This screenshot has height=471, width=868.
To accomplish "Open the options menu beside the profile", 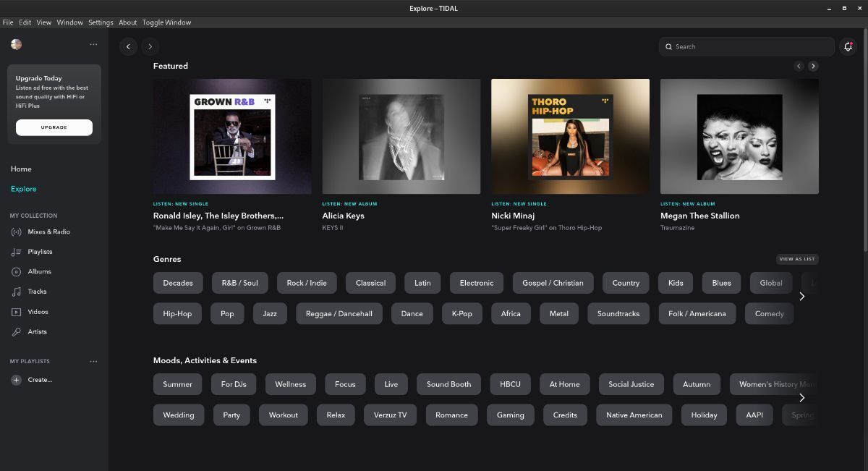I will [x=93, y=44].
